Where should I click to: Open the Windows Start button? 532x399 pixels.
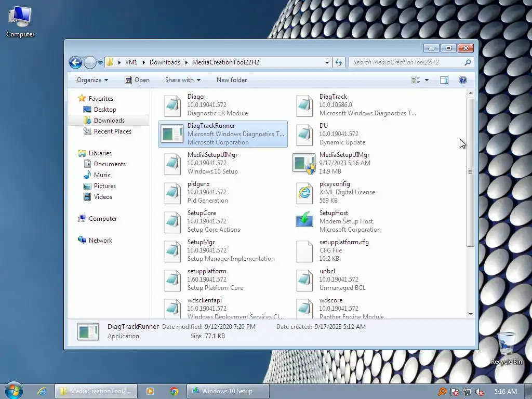click(14, 391)
